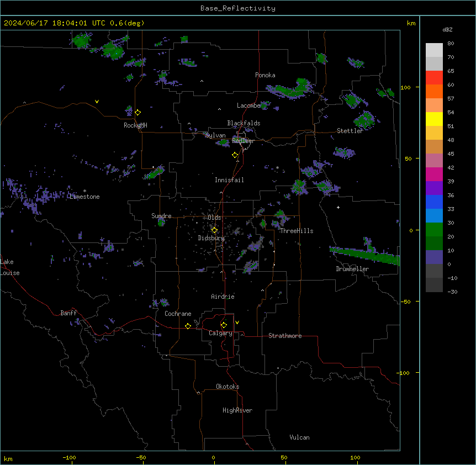476x465 pixels.
Task: Pick the light gray 70-80 dBZ swatch
Action: click(434, 50)
